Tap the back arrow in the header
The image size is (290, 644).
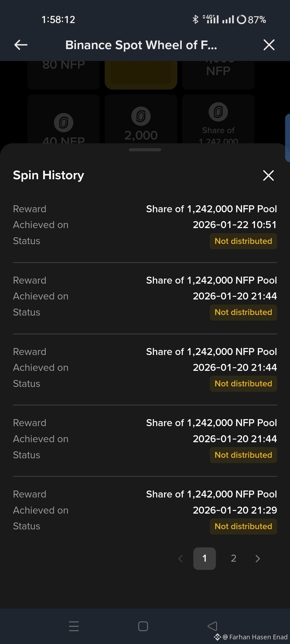tap(21, 45)
